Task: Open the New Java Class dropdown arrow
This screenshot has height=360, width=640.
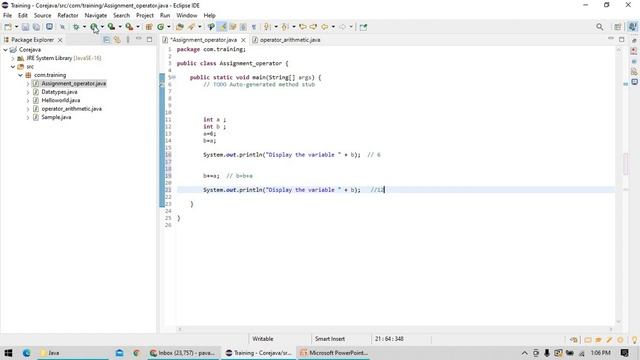Action: pyautogui.click(x=169, y=27)
